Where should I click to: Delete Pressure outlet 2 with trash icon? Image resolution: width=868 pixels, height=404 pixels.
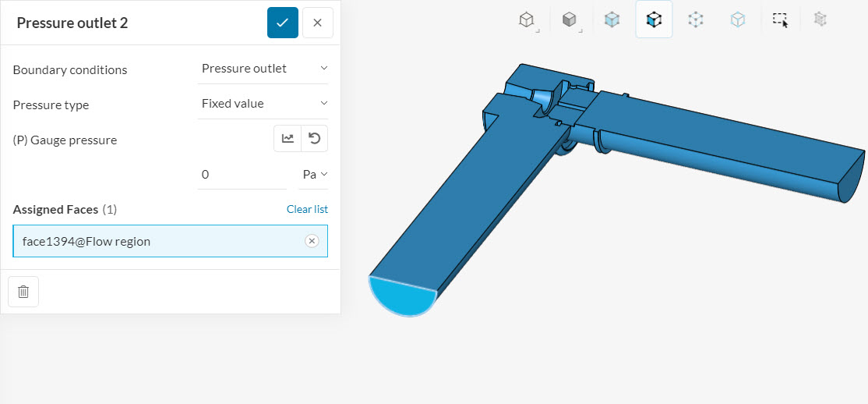[23, 292]
